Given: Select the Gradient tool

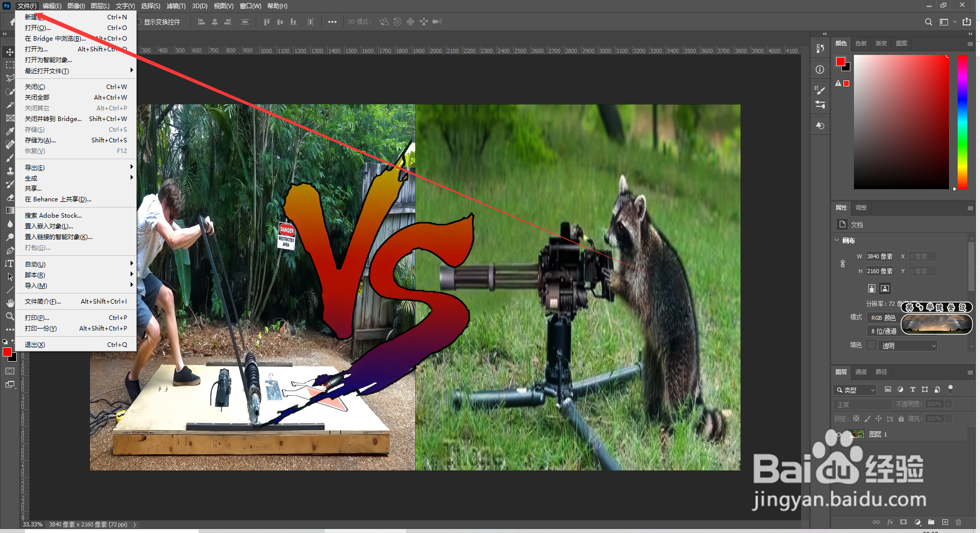Looking at the screenshot, I should tap(10, 211).
